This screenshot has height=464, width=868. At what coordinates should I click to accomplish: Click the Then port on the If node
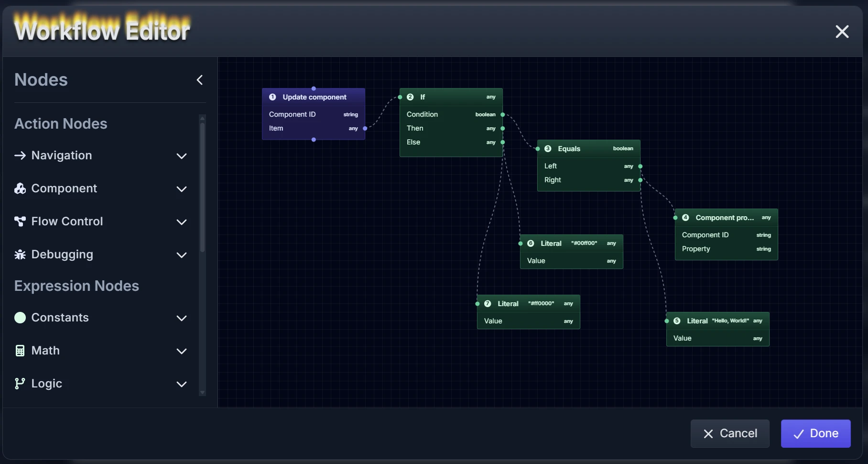click(x=503, y=129)
